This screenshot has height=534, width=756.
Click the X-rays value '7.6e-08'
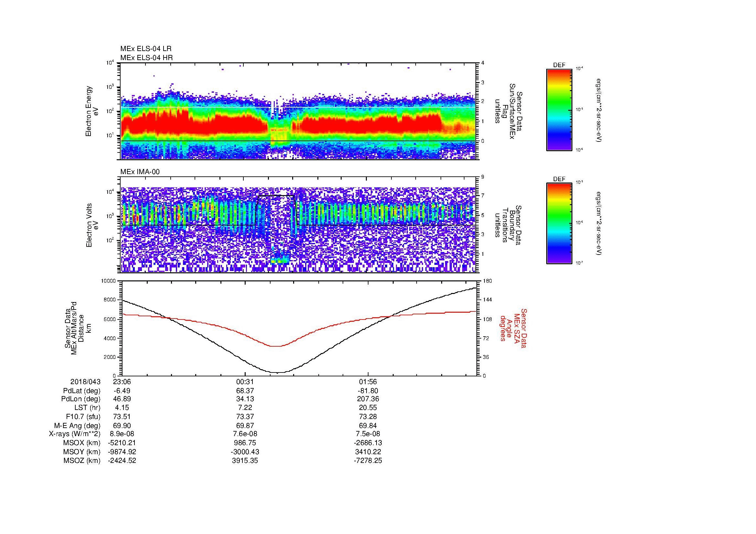(x=245, y=434)
